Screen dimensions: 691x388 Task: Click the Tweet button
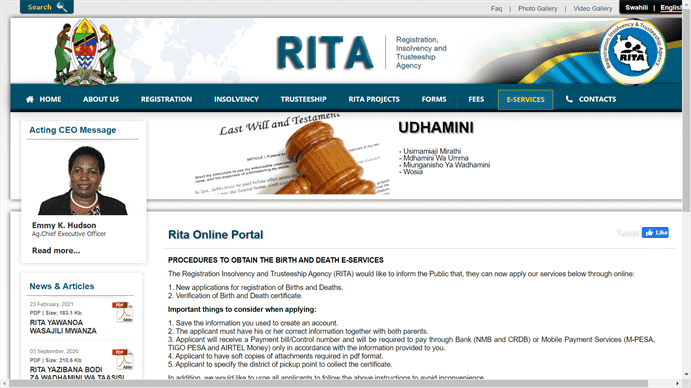click(x=628, y=233)
